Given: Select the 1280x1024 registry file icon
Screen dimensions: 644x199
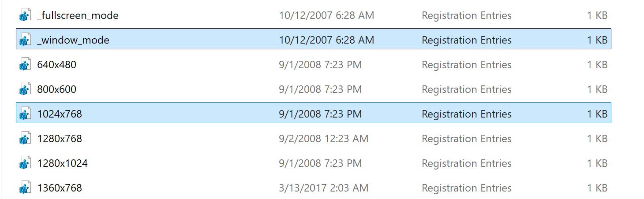Looking at the screenshot, I should (x=24, y=163).
